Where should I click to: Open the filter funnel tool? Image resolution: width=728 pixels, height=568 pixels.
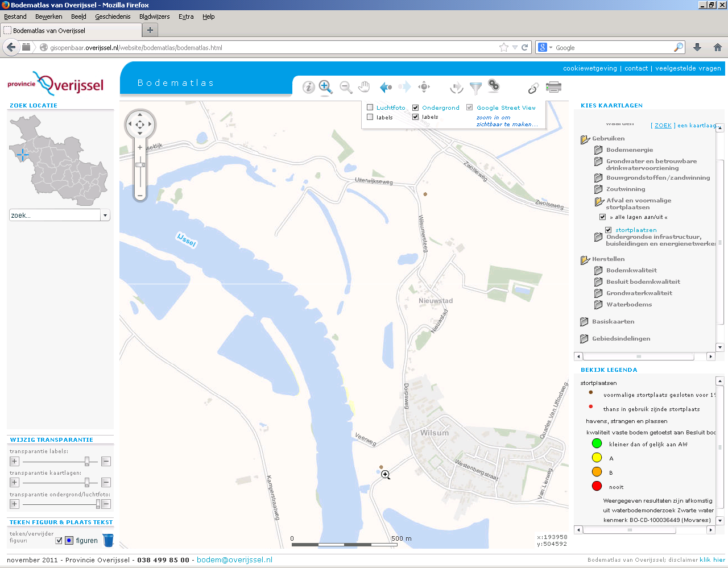point(475,87)
